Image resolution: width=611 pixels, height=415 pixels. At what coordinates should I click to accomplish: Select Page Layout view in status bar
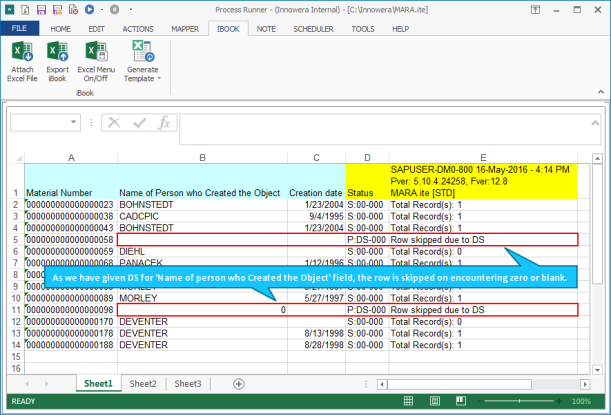coord(434,401)
